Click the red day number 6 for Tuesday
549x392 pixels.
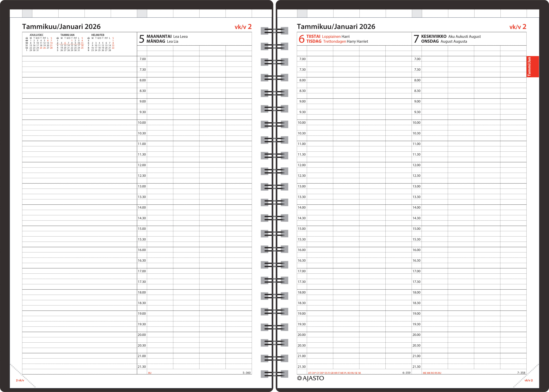[301, 39]
